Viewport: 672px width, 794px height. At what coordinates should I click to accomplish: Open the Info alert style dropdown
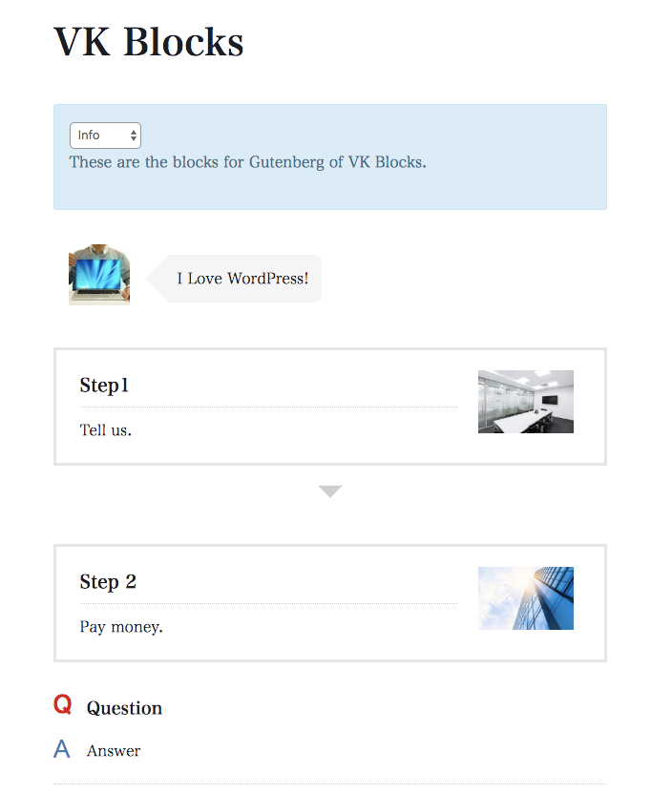[x=105, y=136]
